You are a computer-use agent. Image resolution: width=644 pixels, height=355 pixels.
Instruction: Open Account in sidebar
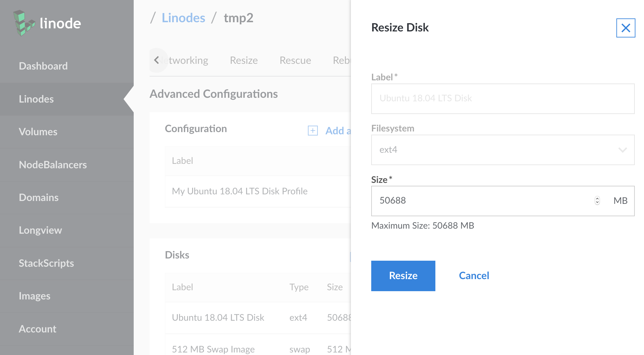coord(67,329)
